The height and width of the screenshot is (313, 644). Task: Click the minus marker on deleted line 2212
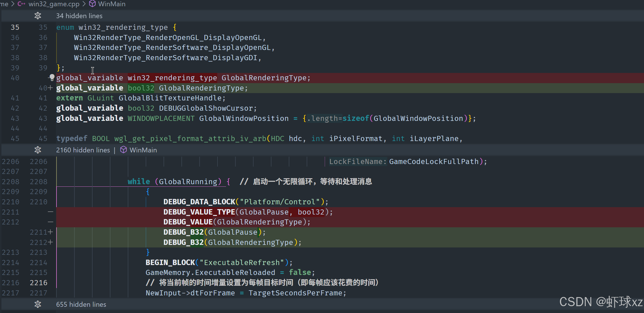(x=50, y=222)
